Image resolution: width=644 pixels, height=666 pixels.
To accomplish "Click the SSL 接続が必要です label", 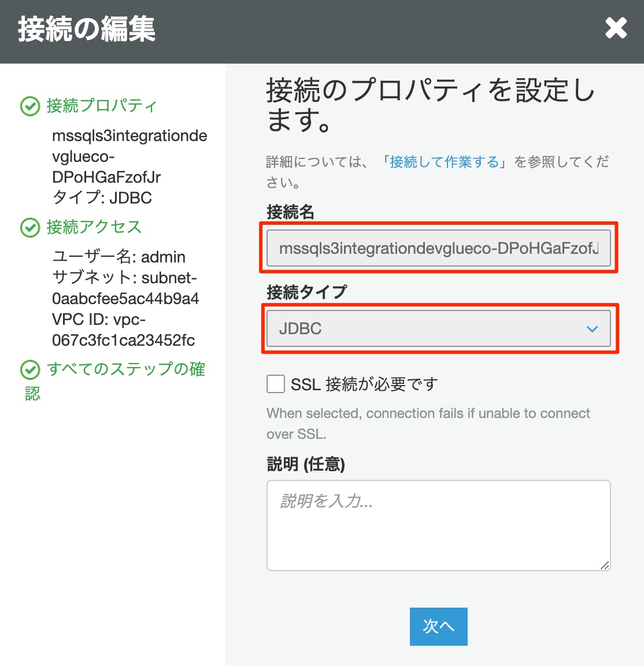I will tap(364, 384).
